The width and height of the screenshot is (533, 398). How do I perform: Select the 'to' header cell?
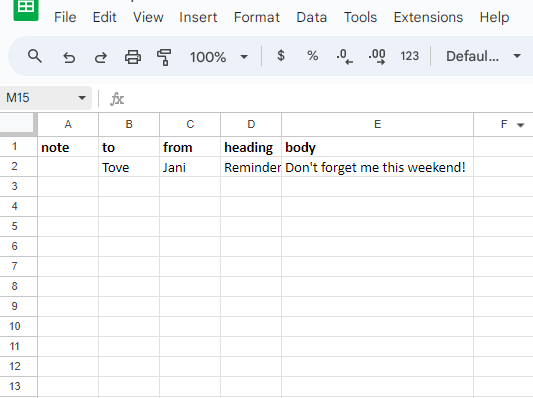[129, 147]
